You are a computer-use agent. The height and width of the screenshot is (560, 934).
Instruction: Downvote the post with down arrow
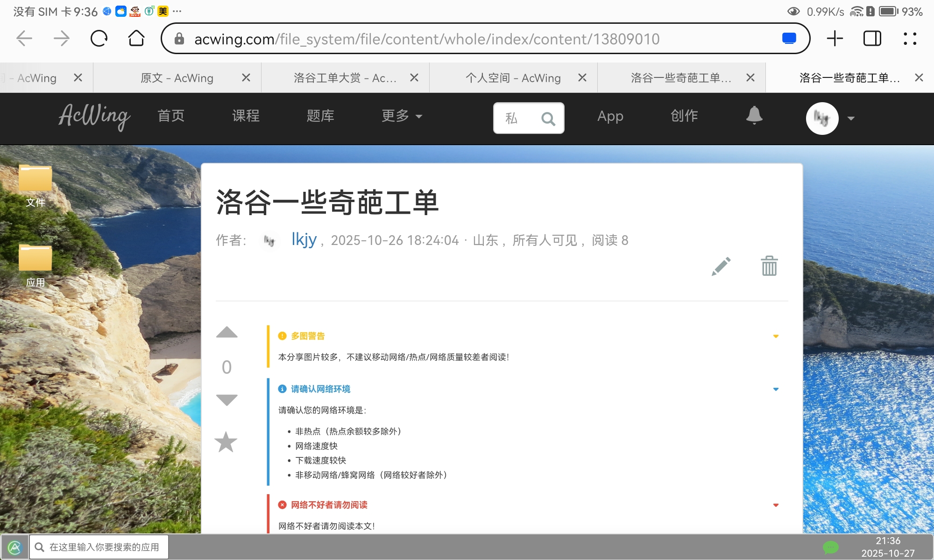click(227, 399)
